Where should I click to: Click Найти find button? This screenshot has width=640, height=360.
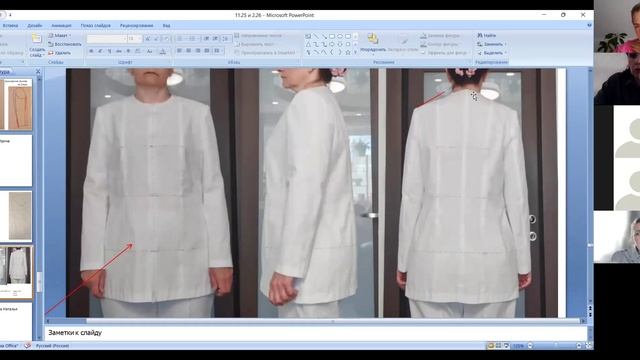(x=487, y=36)
